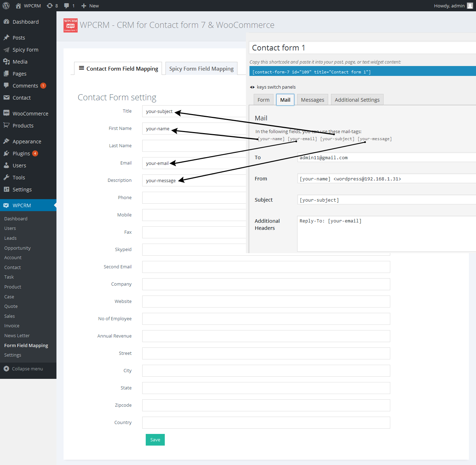Click the WooCommerce icon in sidebar
Image resolution: width=476 pixels, height=465 pixels.
(x=6, y=113)
